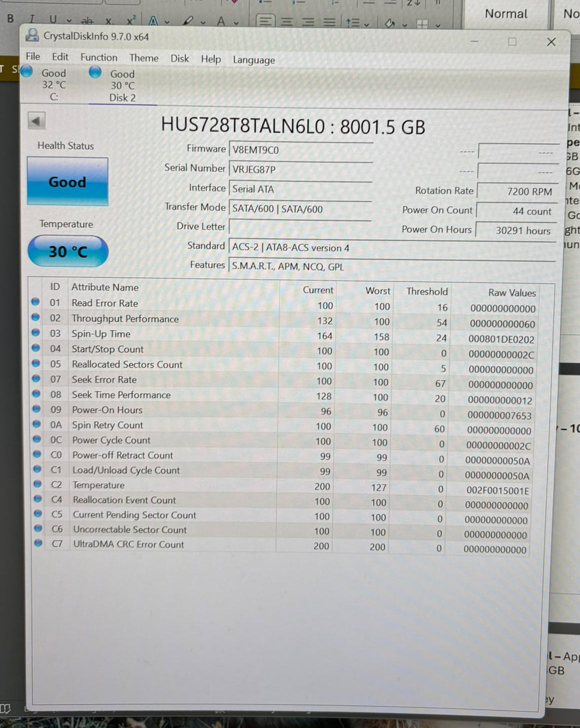Open the Disk menu
Image resolution: width=580 pixels, height=728 pixels.
[179, 58]
